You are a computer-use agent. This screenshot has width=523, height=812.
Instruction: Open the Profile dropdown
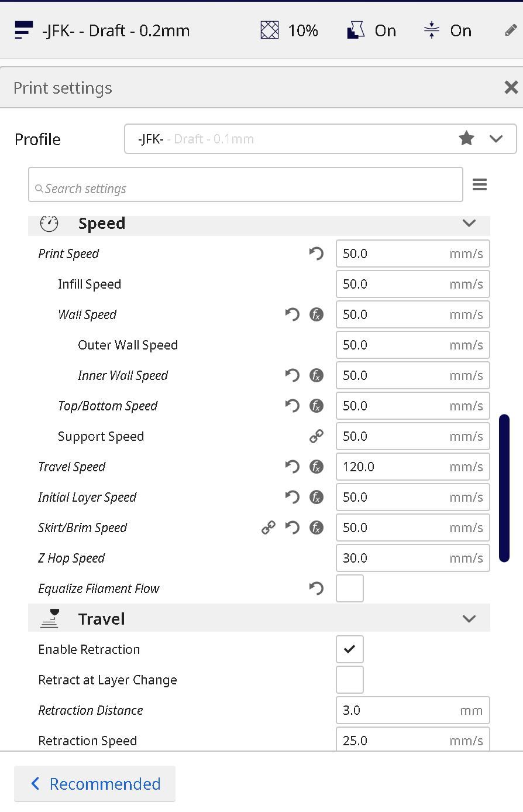[x=496, y=139]
